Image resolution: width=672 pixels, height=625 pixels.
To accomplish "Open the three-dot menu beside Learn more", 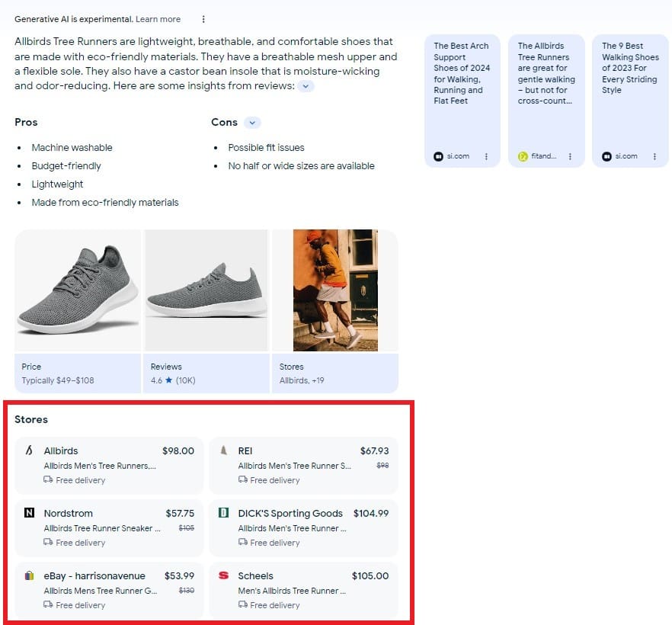I will pos(203,19).
